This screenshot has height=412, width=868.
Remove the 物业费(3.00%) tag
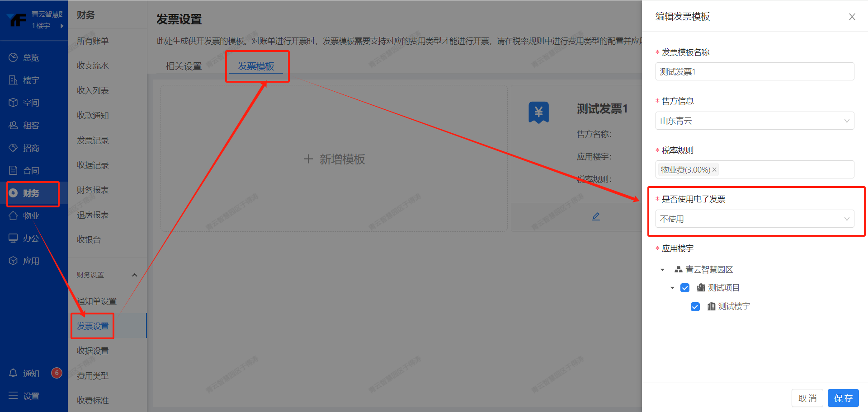[714, 170]
